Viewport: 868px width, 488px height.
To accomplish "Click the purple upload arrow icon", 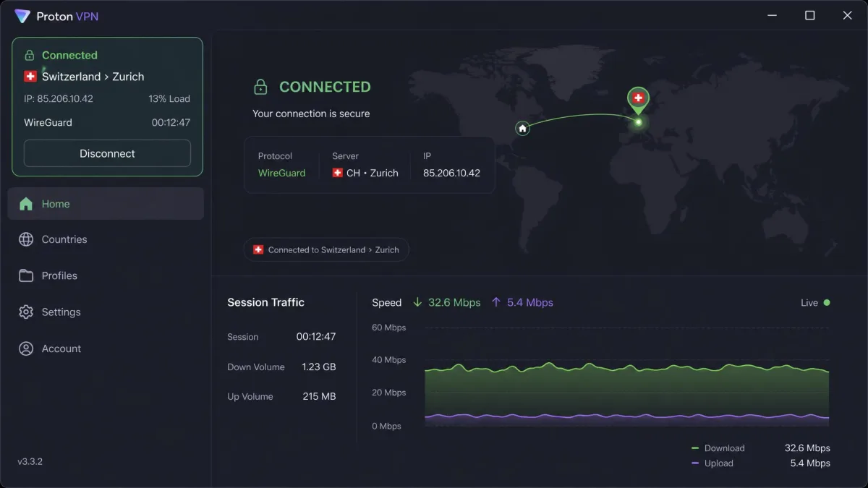I will 496,302.
